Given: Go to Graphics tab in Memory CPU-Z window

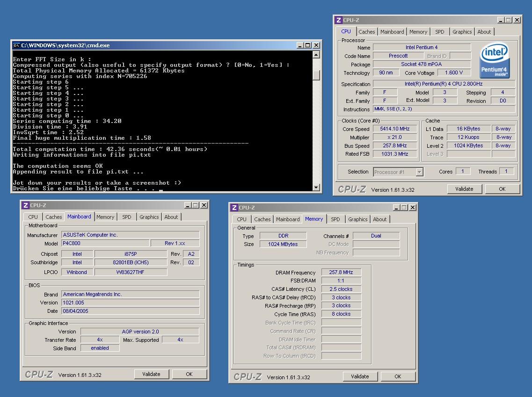Looking at the screenshot, I should coord(357,219).
